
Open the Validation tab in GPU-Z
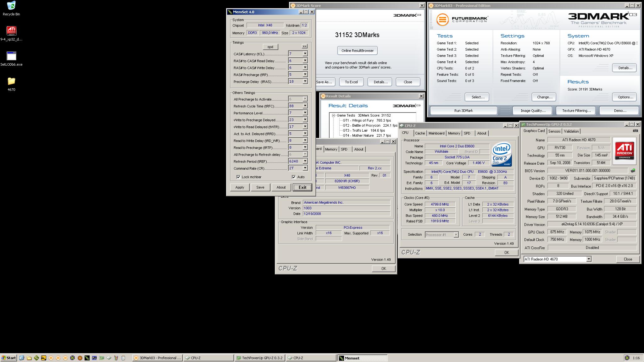(571, 131)
